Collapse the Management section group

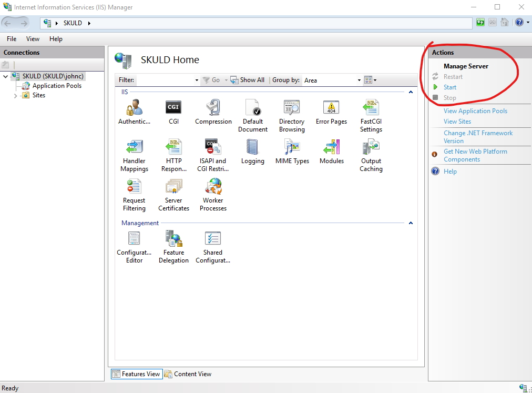pos(411,223)
